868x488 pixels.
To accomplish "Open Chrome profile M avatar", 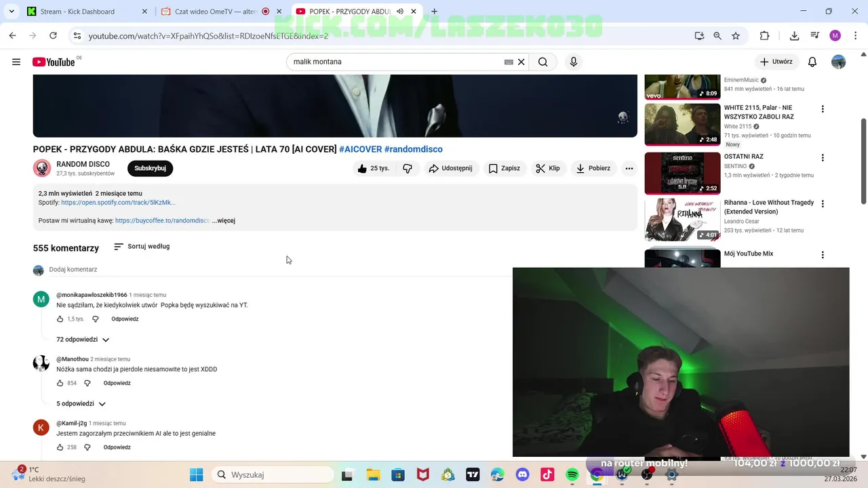I will (835, 36).
